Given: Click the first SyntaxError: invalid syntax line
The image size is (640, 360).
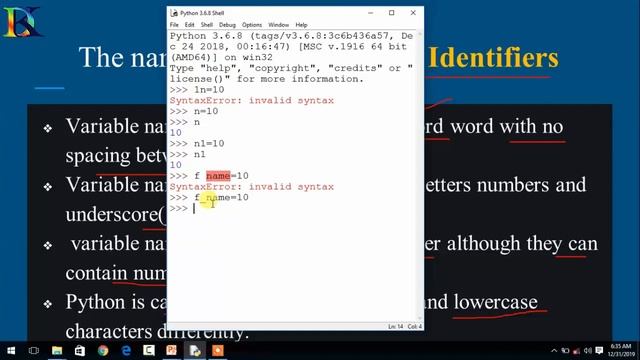Looking at the screenshot, I should click(x=252, y=100).
